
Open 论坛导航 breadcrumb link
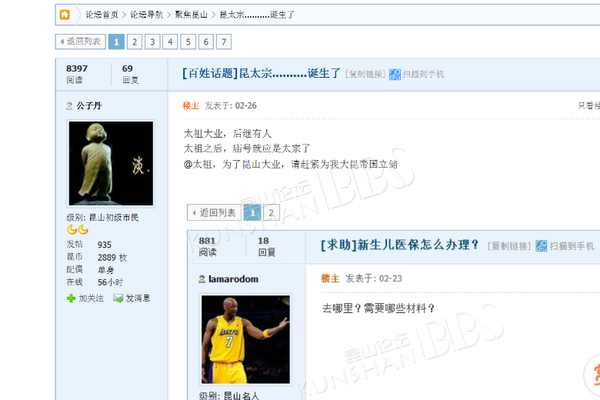coord(147,15)
